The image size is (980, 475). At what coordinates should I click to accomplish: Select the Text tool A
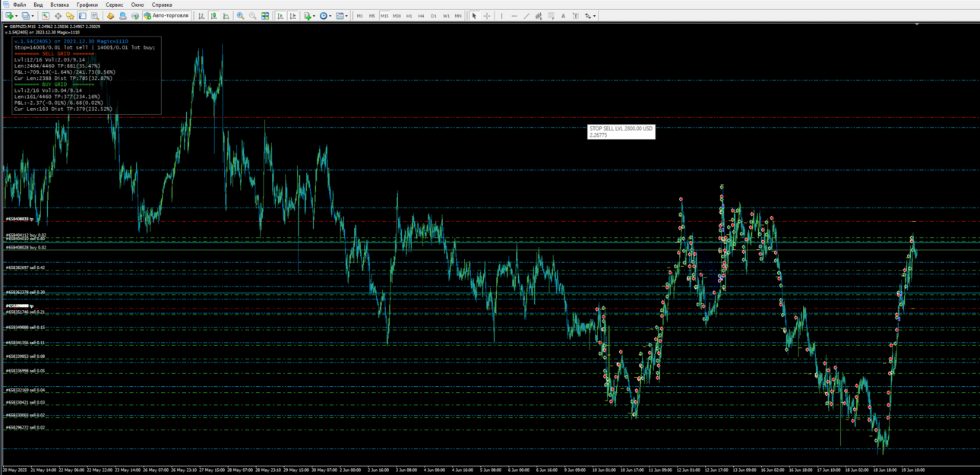tap(563, 15)
